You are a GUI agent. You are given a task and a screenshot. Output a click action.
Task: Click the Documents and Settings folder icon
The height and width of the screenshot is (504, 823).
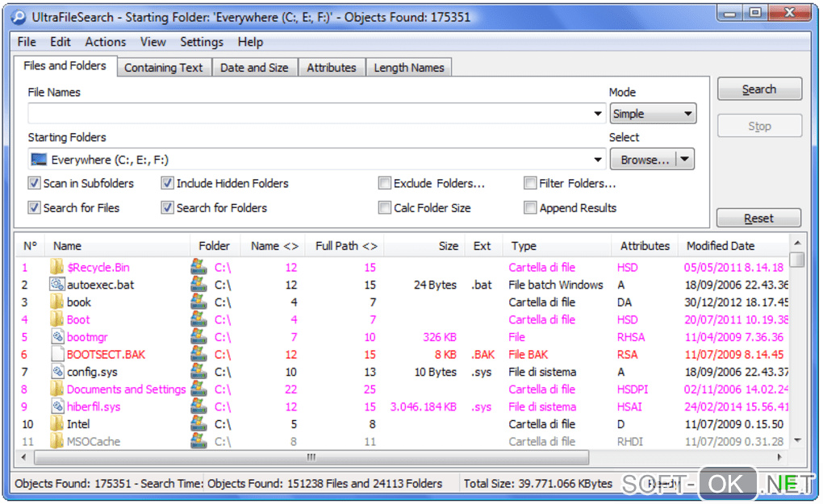[56, 389]
